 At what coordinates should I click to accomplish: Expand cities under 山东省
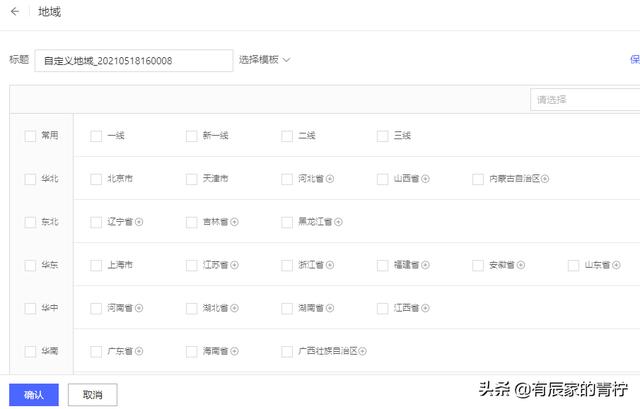pos(616,265)
